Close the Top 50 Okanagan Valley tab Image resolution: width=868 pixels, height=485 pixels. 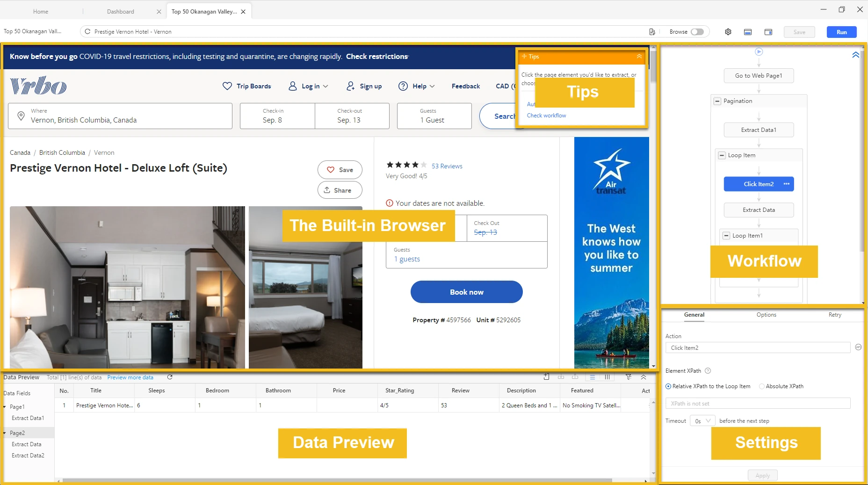coord(243,12)
